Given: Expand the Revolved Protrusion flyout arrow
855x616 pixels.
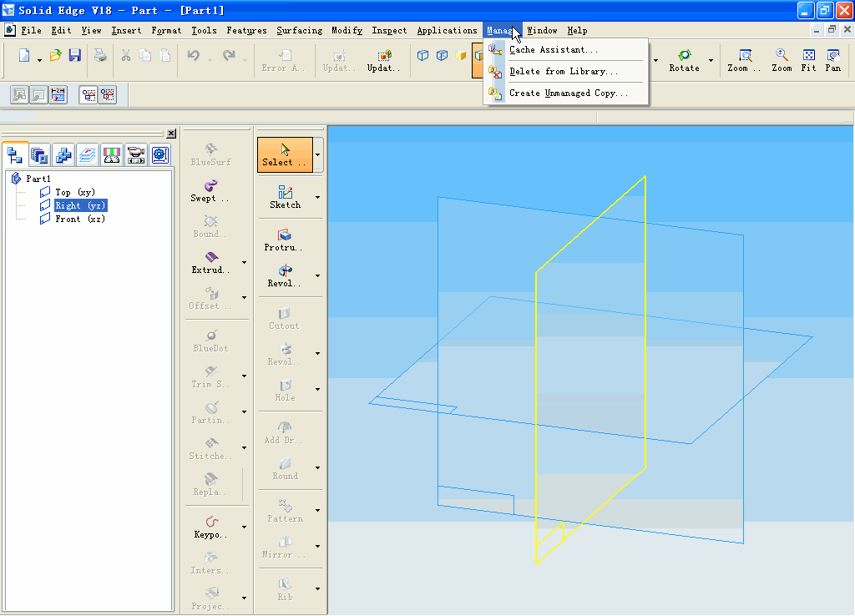Looking at the screenshot, I should (x=317, y=275).
